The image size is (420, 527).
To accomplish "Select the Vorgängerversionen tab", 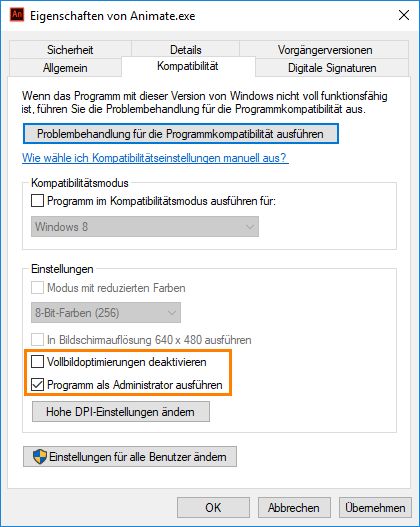I will 325,50.
